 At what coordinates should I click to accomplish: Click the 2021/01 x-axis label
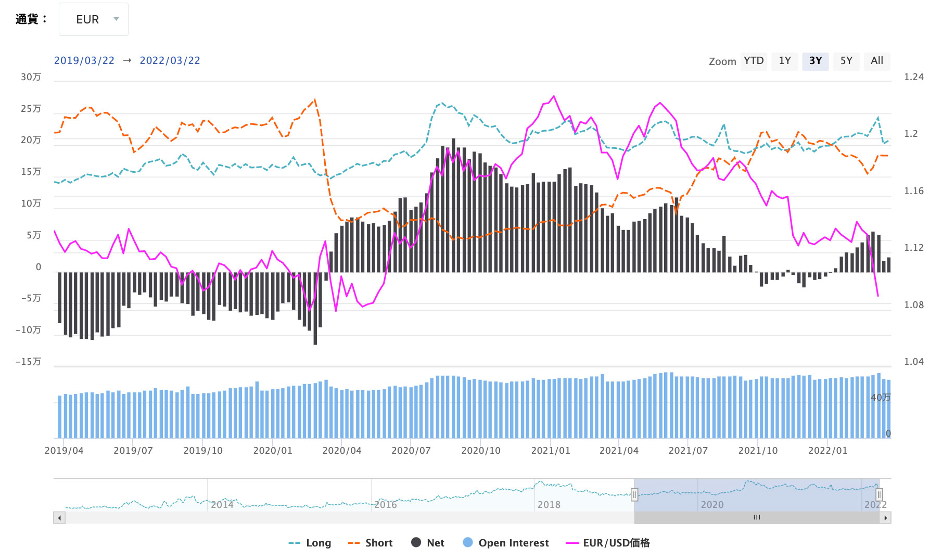pyautogui.click(x=551, y=451)
